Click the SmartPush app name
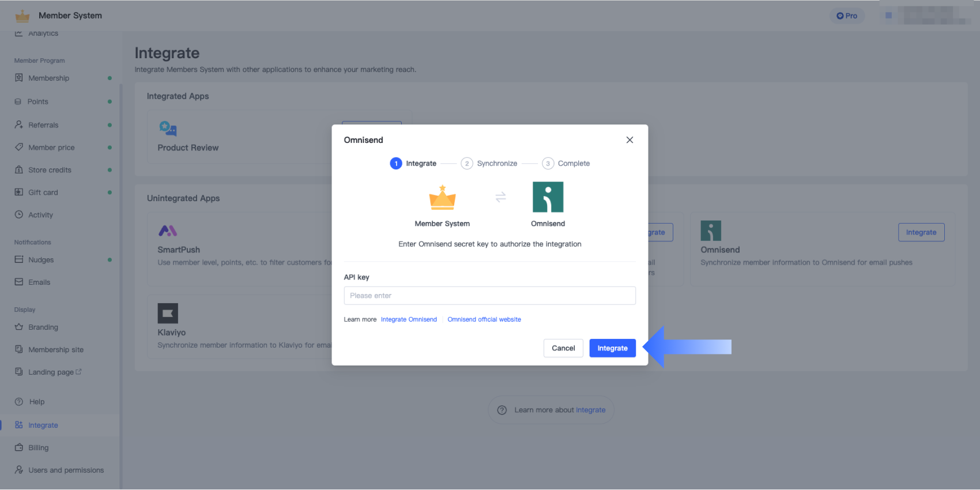This screenshot has width=980, height=490. (x=179, y=250)
